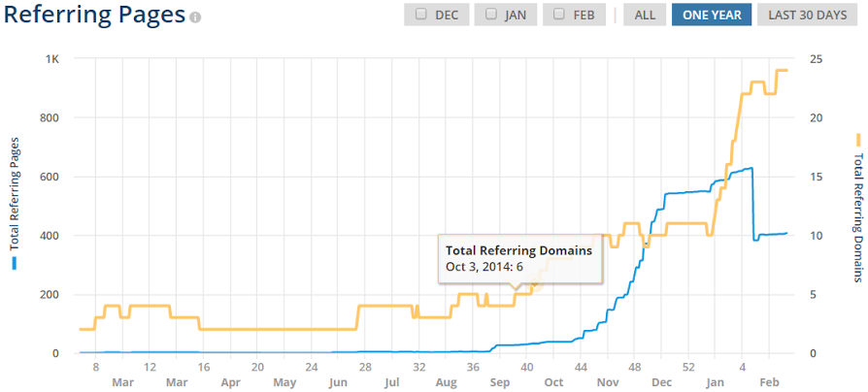Image resolution: width=868 pixels, height=392 pixels.
Task: Tick the JAN checkbox
Action: click(491, 15)
